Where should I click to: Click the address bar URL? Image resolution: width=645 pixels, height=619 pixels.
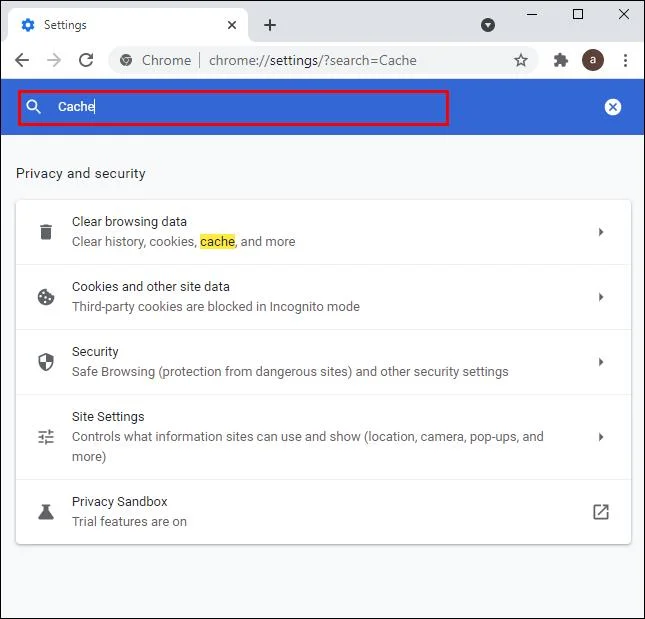click(x=313, y=60)
